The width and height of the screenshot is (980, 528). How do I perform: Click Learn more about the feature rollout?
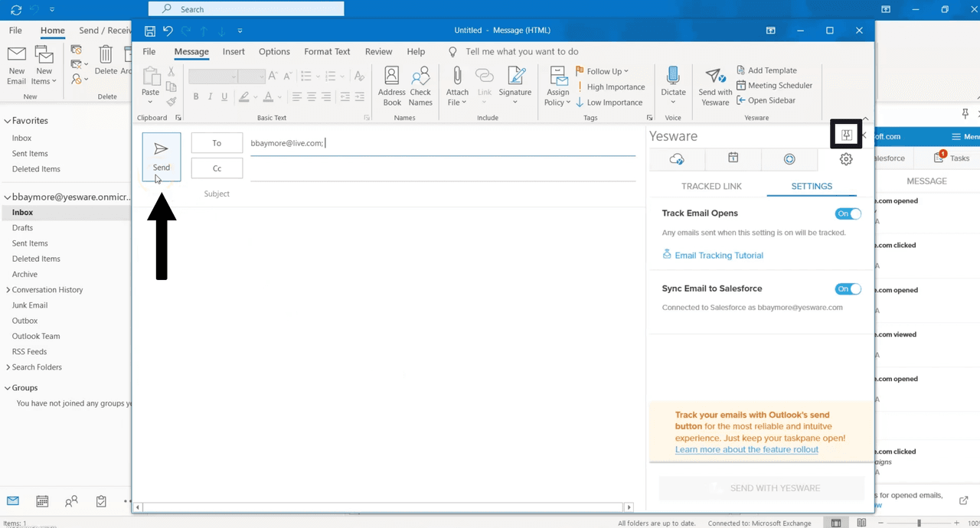pyautogui.click(x=746, y=449)
